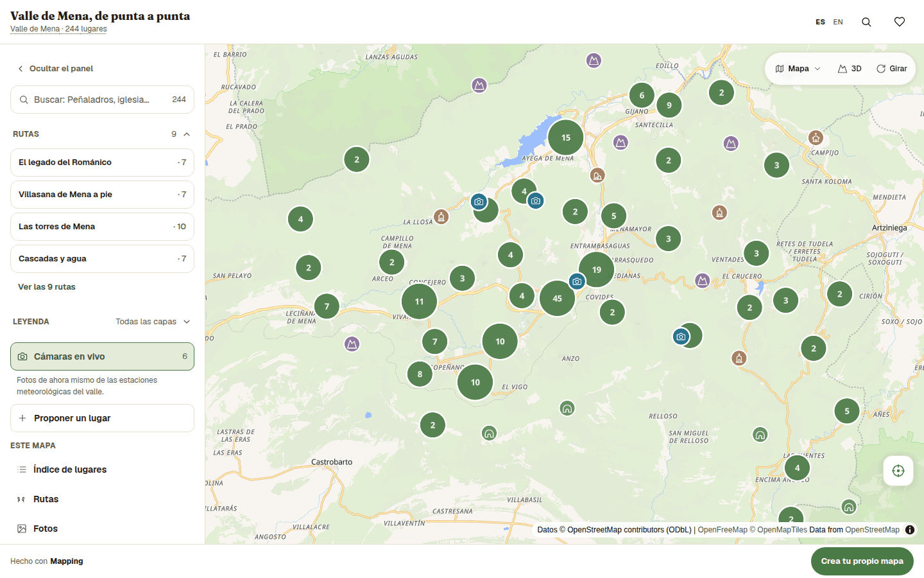The width and height of the screenshot is (924, 578).
Task: Select route Las torres de Mena
Action: (102, 227)
